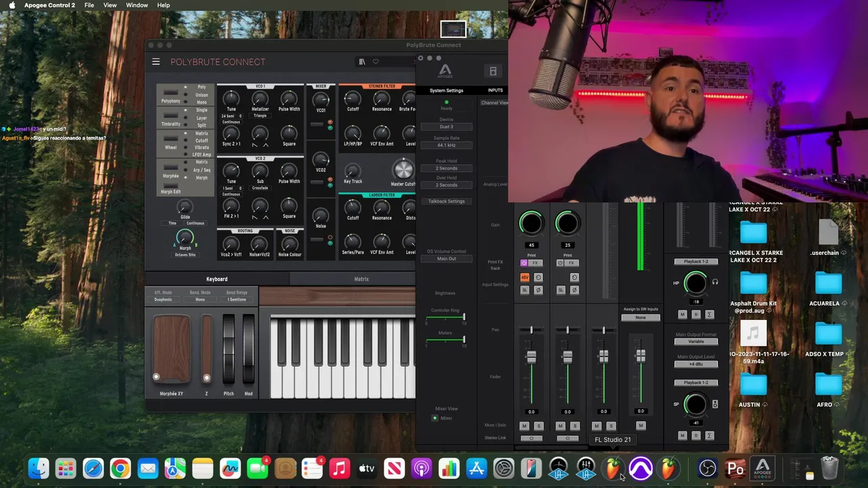Screen dimensions: 868x488
Task: Toggle 48V phantom power on channel 1
Action: click(524, 277)
